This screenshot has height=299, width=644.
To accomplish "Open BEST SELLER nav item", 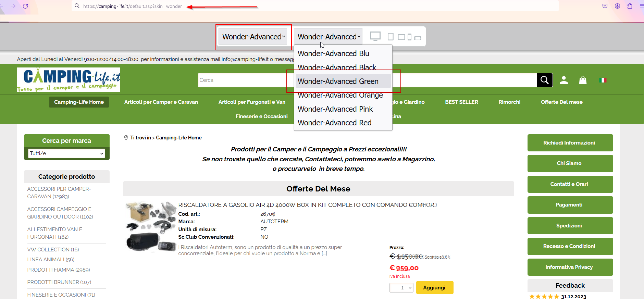I will click(461, 102).
